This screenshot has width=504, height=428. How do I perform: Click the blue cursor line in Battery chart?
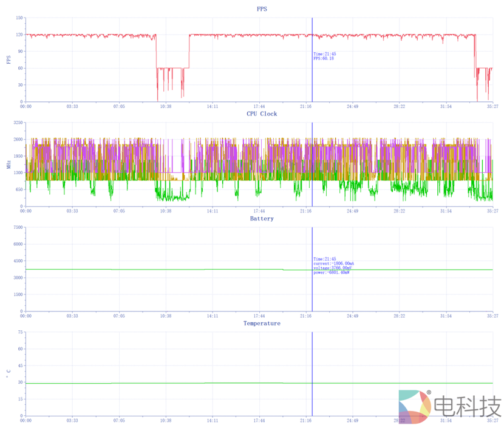pos(312,291)
